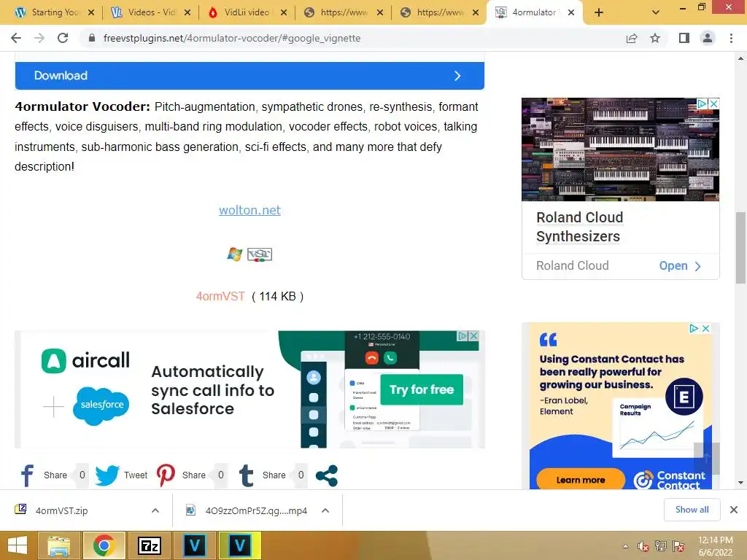Open the tab search chevron
747x560 pixels.
tap(656, 12)
